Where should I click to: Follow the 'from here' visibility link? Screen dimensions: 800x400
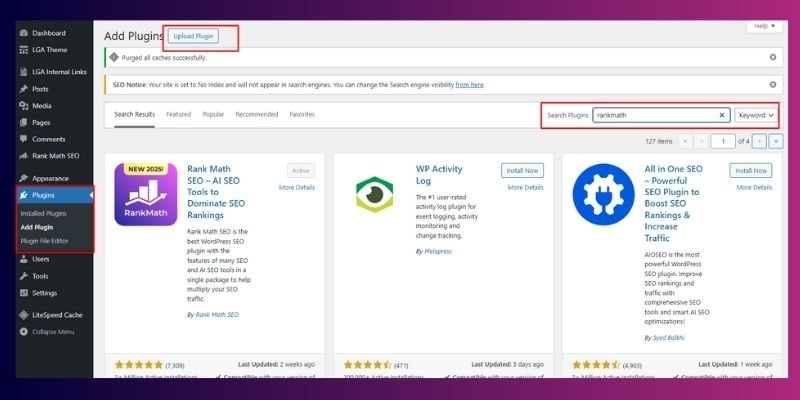469,85
